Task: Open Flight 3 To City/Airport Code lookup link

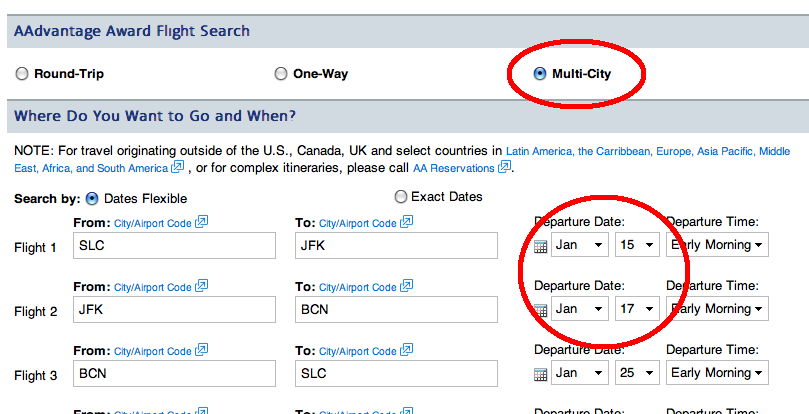Action: (x=358, y=352)
